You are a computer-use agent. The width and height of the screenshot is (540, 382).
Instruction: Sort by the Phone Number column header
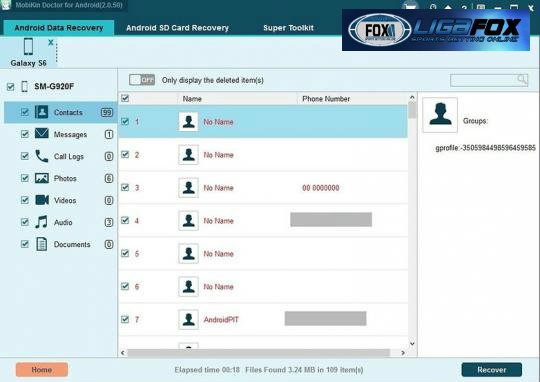tap(326, 99)
